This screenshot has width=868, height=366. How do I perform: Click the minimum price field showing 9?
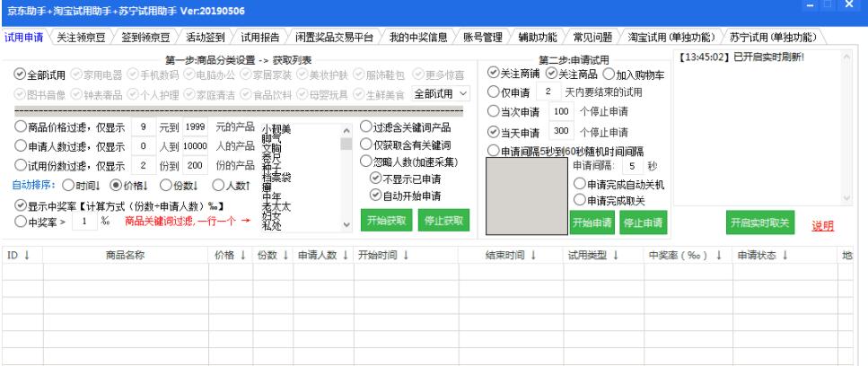pyautogui.click(x=144, y=126)
